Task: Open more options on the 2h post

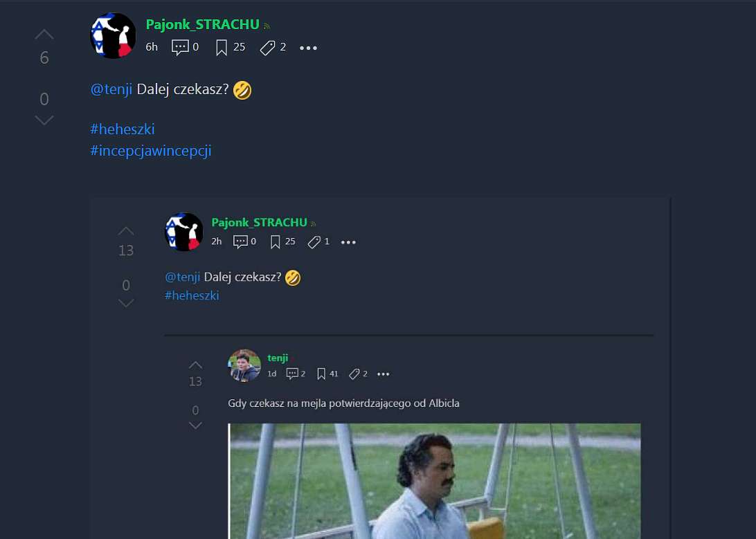Action: [x=348, y=241]
